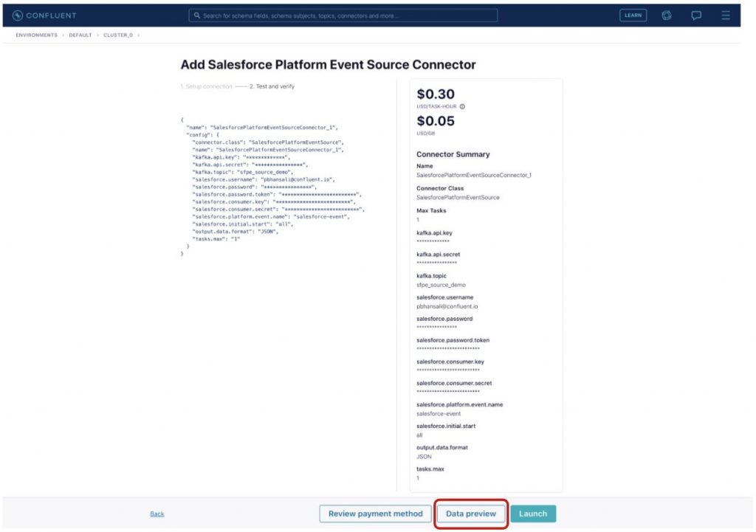This screenshot has height=532, width=756.
Task: Go Back to the previous step
Action: click(157, 514)
